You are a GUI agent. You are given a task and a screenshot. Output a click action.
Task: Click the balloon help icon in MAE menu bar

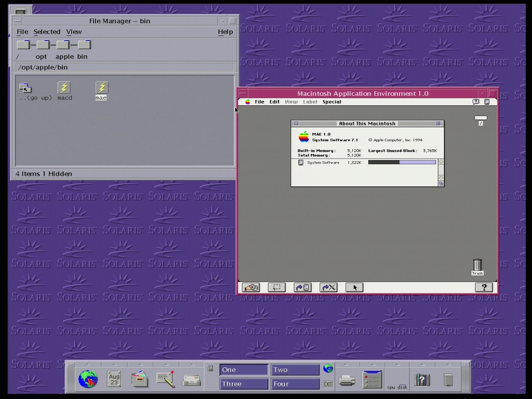[476, 102]
